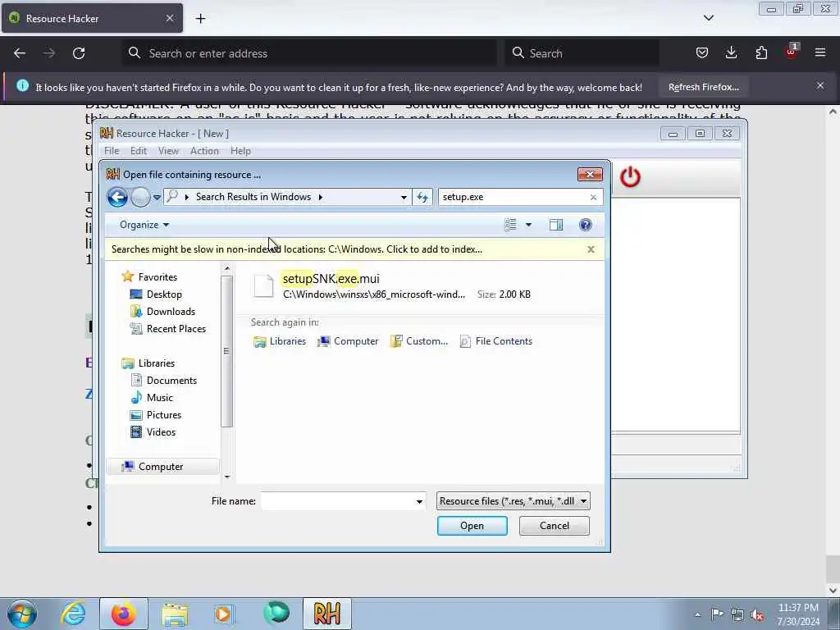Click navigation pane scrollbar down arrow
The width and height of the screenshot is (840, 630).
pyautogui.click(x=226, y=477)
